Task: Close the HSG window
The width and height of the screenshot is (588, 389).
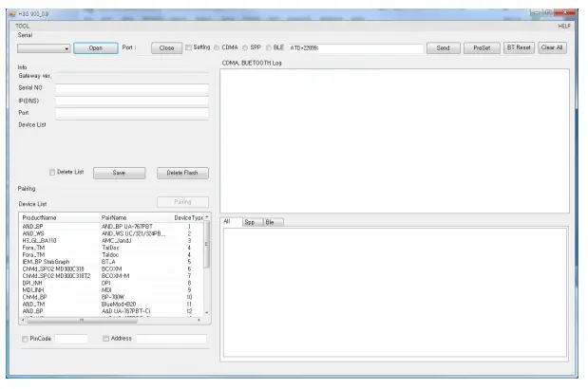Action: (x=564, y=12)
